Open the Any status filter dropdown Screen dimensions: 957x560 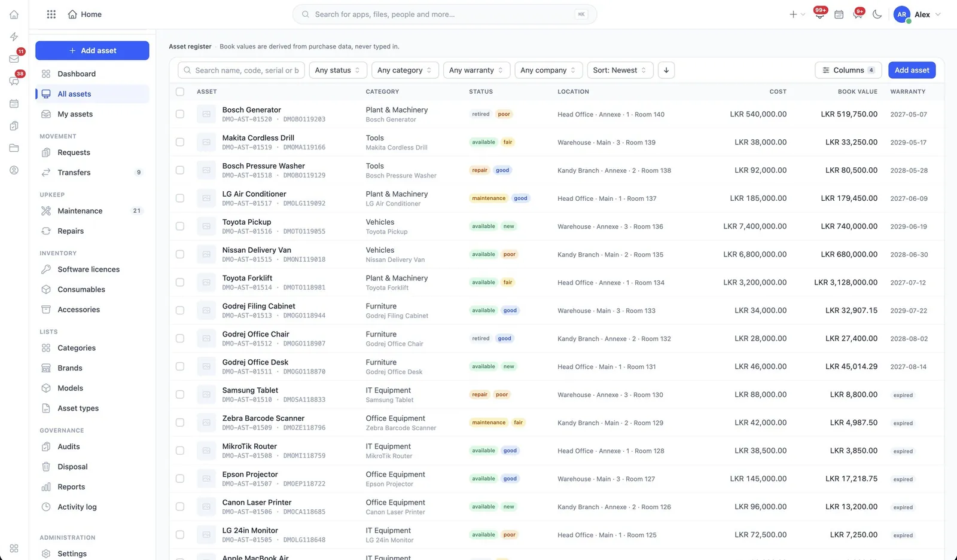click(x=338, y=70)
